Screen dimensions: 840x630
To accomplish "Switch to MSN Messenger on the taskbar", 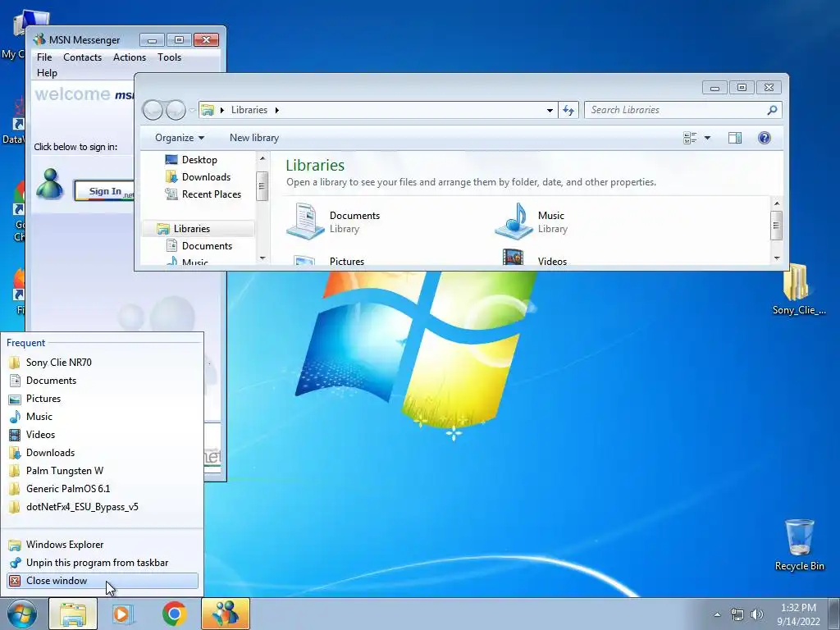I will pyautogui.click(x=225, y=614).
